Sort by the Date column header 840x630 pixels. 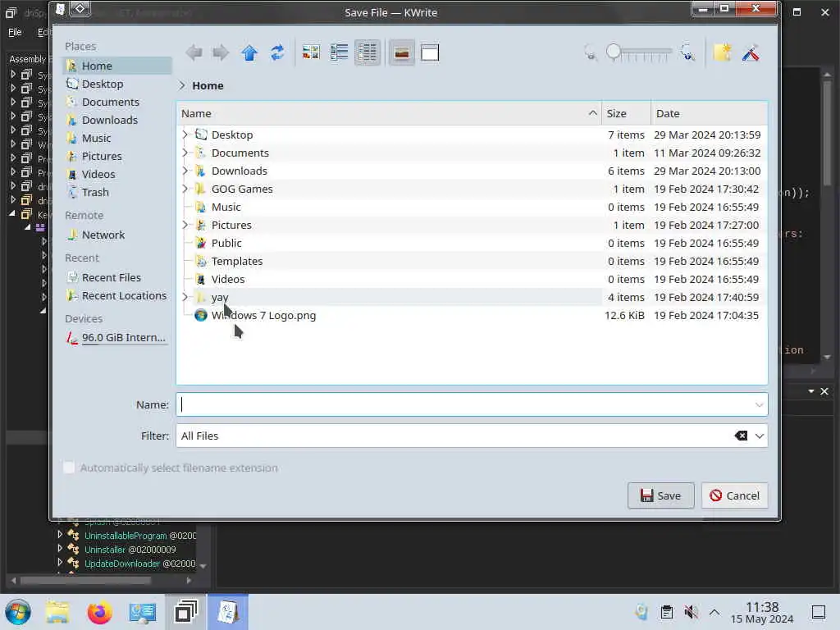tap(710, 113)
